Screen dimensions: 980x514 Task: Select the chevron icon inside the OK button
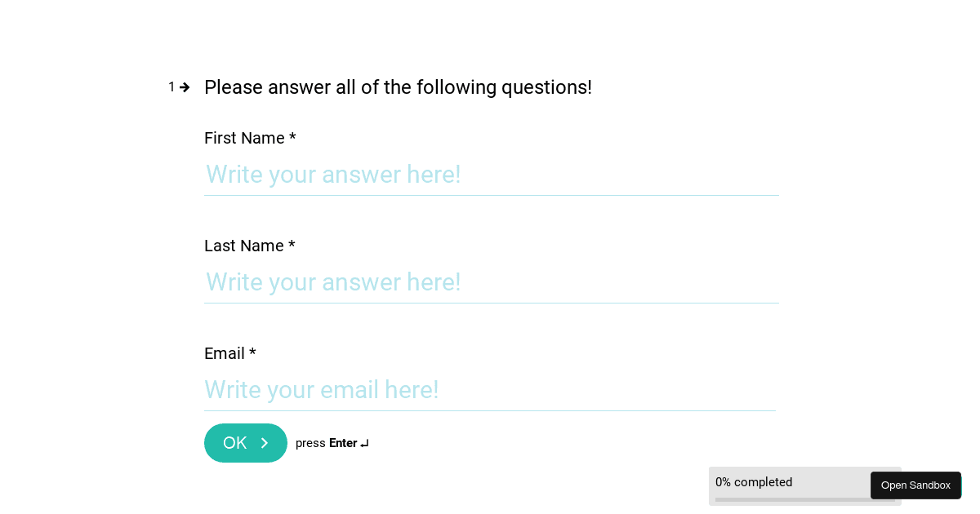point(265,443)
